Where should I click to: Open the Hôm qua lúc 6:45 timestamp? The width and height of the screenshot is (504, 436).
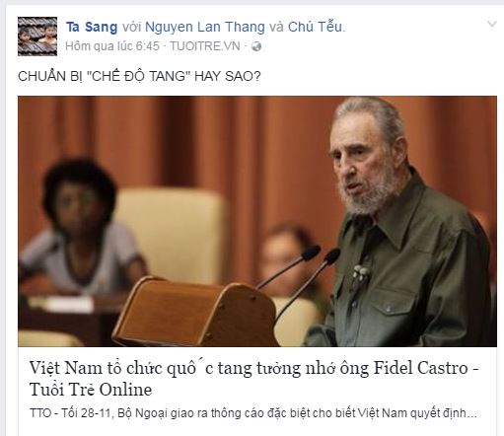112,46
